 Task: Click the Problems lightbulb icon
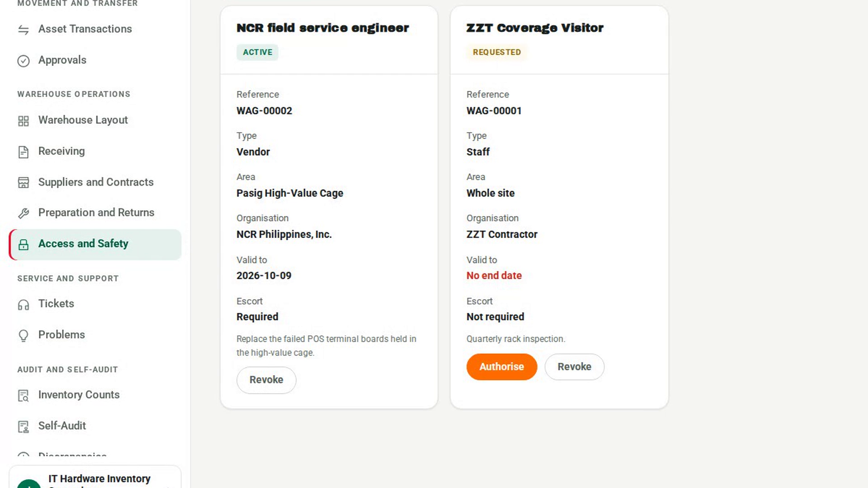tap(24, 335)
